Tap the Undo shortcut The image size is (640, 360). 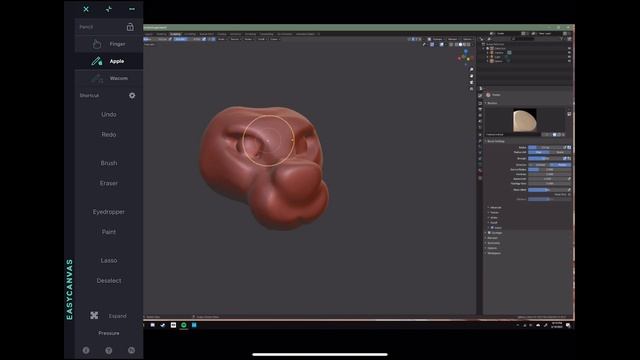pyautogui.click(x=109, y=114)
